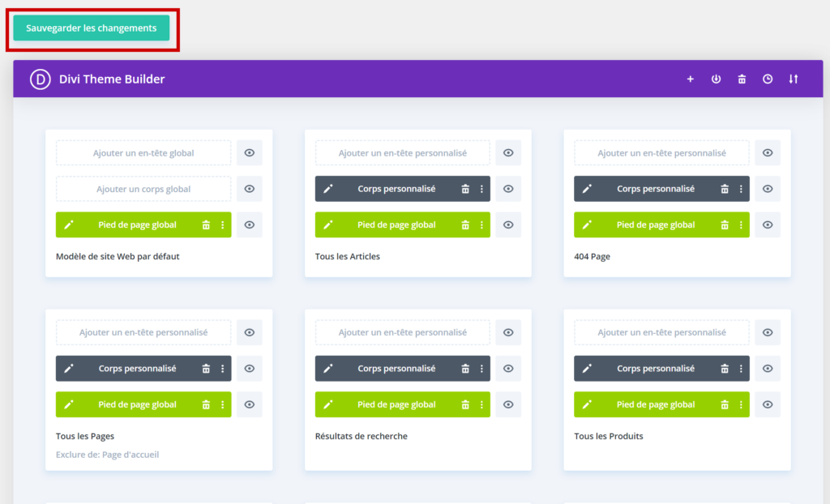Open custom body options in Tous les Pages

coord(222,369)
